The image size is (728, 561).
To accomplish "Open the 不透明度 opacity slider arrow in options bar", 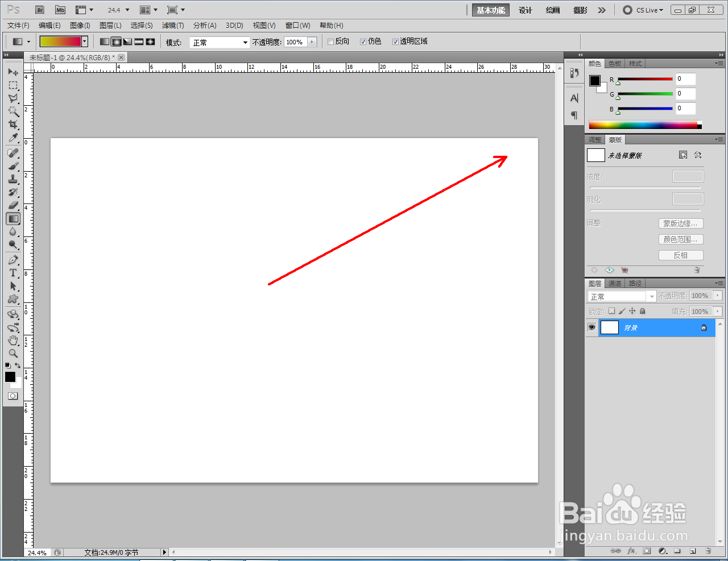I will [312, 42].
